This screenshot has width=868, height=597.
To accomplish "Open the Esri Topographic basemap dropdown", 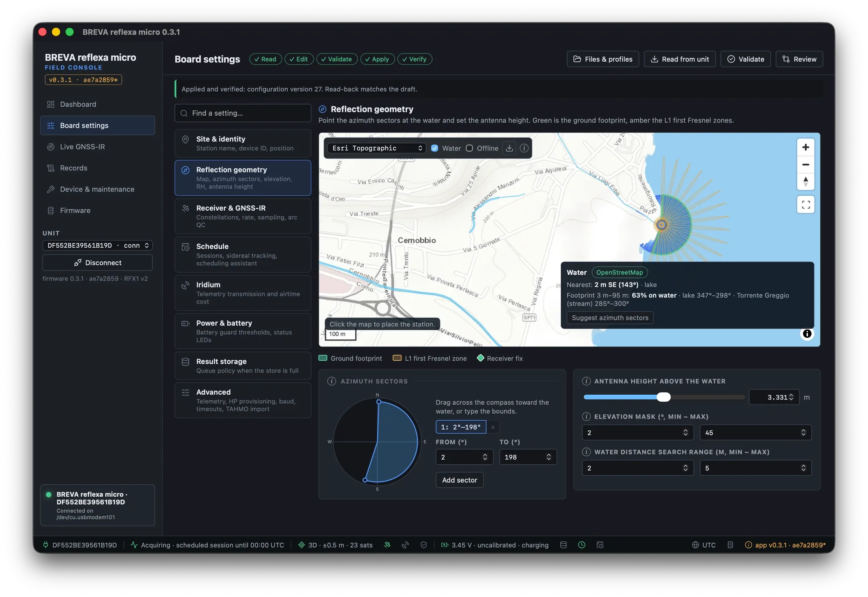I will tap(377, 148).
